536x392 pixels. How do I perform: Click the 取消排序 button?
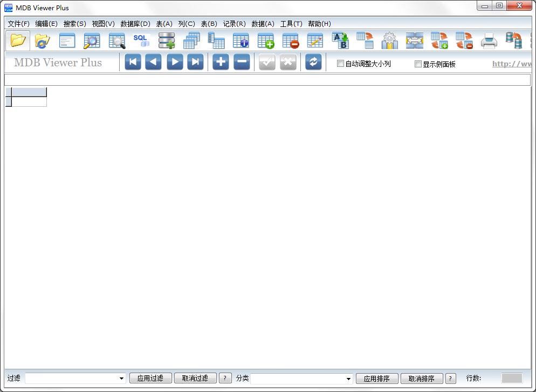[422, 378]
